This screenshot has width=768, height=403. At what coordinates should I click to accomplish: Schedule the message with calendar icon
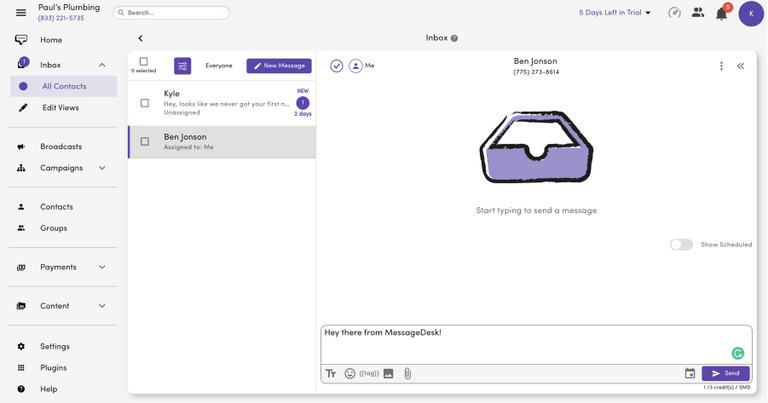690,374
